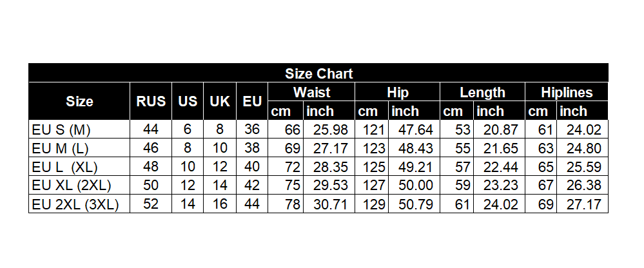The width and height of the screenshot is (644, 268).
Task: Click the UK column header
Action: pos(220,101)
